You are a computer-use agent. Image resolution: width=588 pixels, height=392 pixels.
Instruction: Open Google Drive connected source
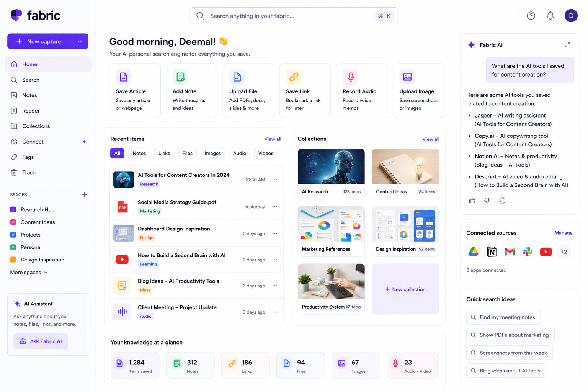tap(474, 252)
